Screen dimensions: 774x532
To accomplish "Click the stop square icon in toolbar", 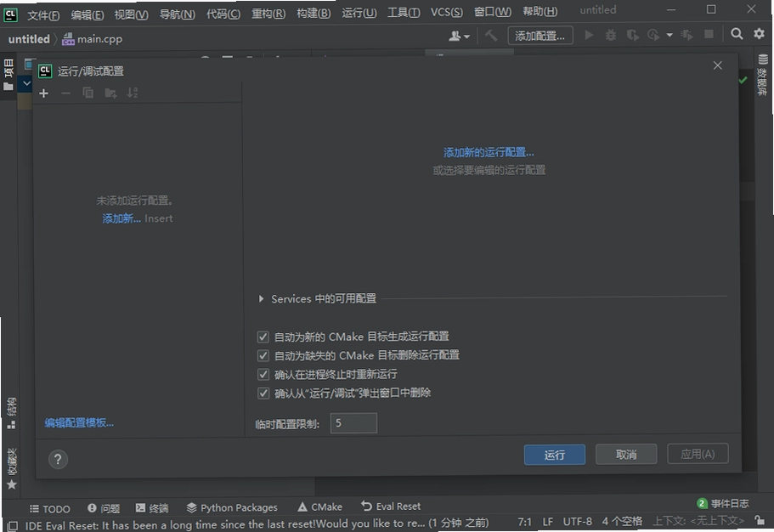I will tap(709, 34).
